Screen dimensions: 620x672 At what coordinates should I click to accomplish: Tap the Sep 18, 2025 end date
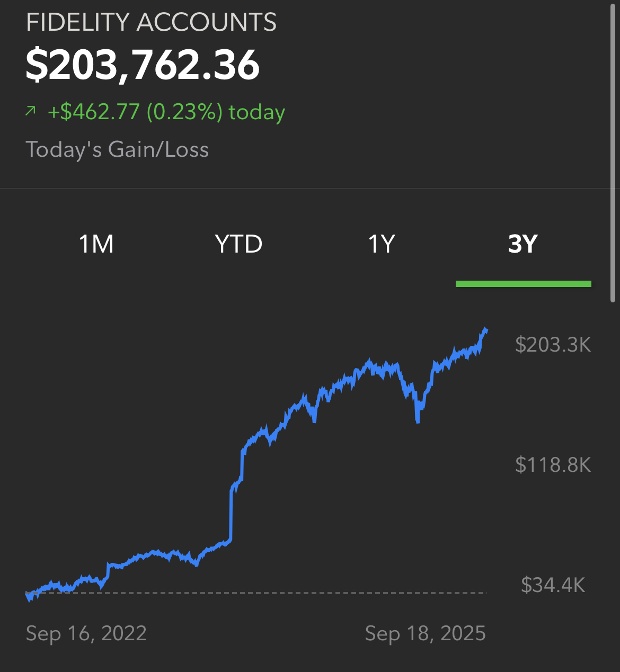click(425, 633)
